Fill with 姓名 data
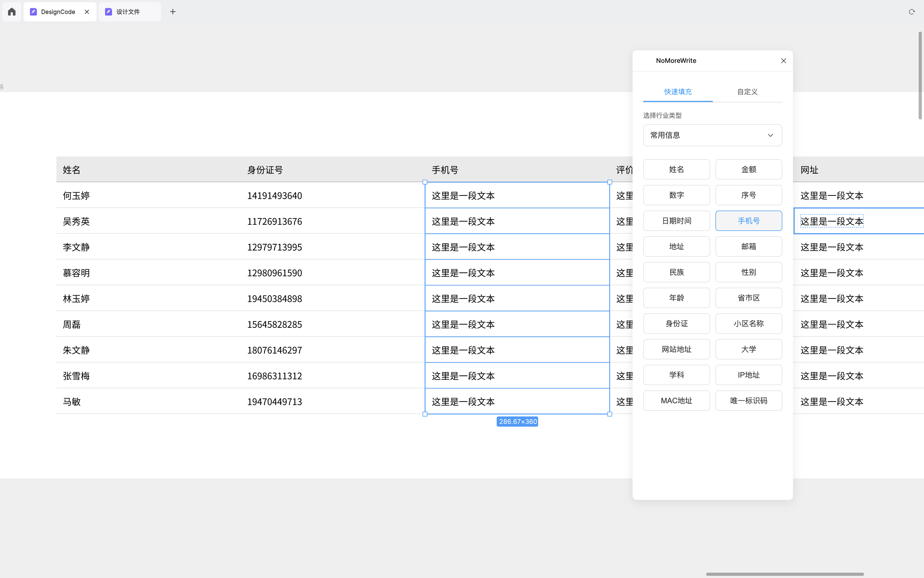924x578 pixels. click(676, 169)
